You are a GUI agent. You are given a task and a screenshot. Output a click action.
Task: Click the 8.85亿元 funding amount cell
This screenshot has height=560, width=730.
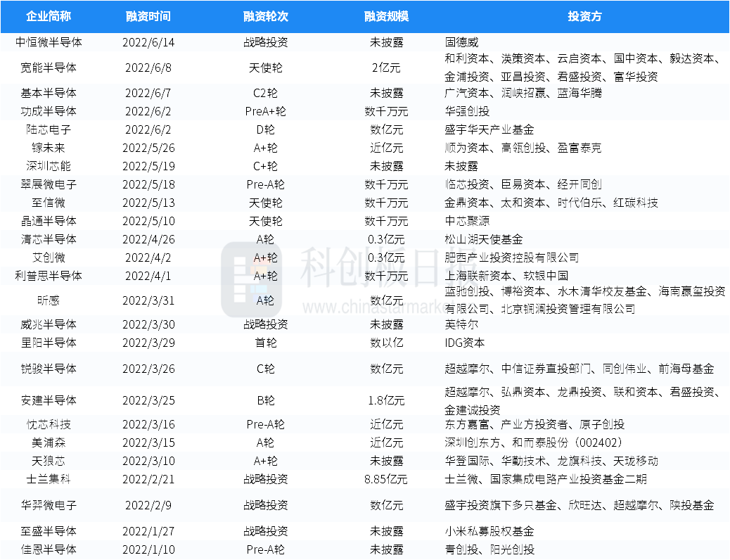point(386,479)
